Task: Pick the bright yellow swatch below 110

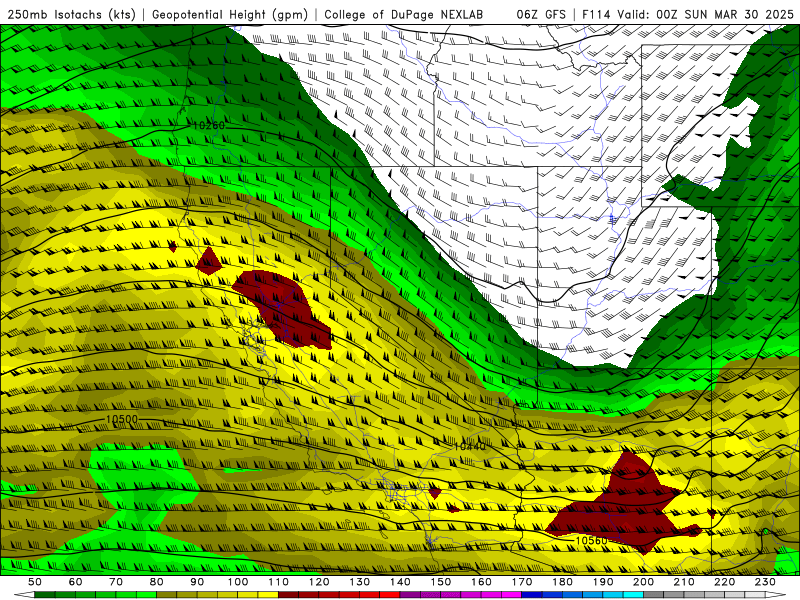Action: (268, 595)
